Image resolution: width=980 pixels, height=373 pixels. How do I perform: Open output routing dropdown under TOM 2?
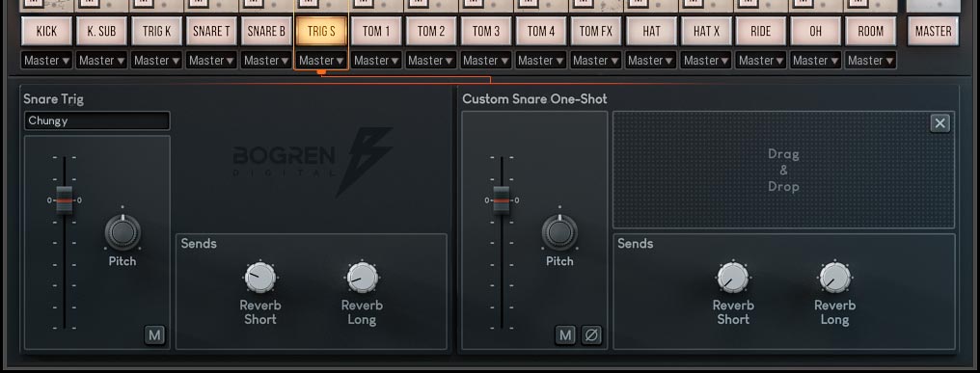point(432,61)
